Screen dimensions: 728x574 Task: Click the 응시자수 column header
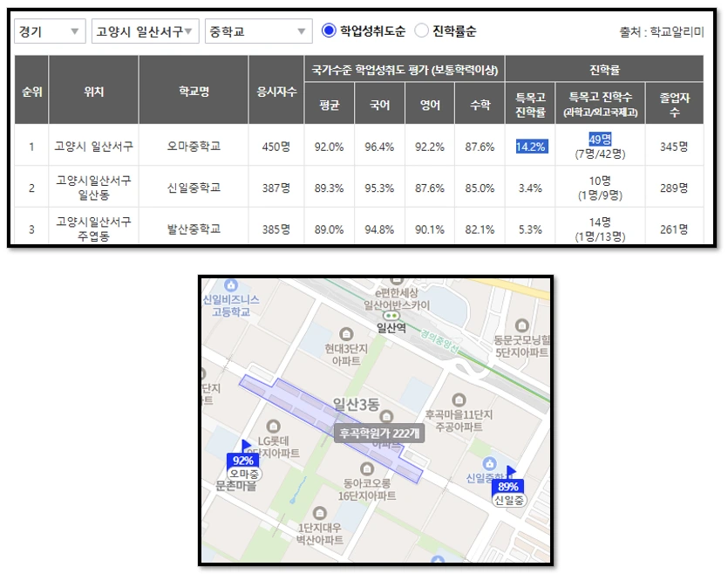pos(276,90)
